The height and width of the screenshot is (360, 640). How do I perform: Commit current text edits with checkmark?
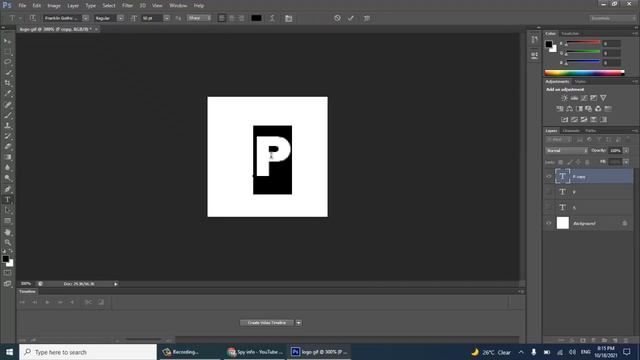[x=351, y=18]
